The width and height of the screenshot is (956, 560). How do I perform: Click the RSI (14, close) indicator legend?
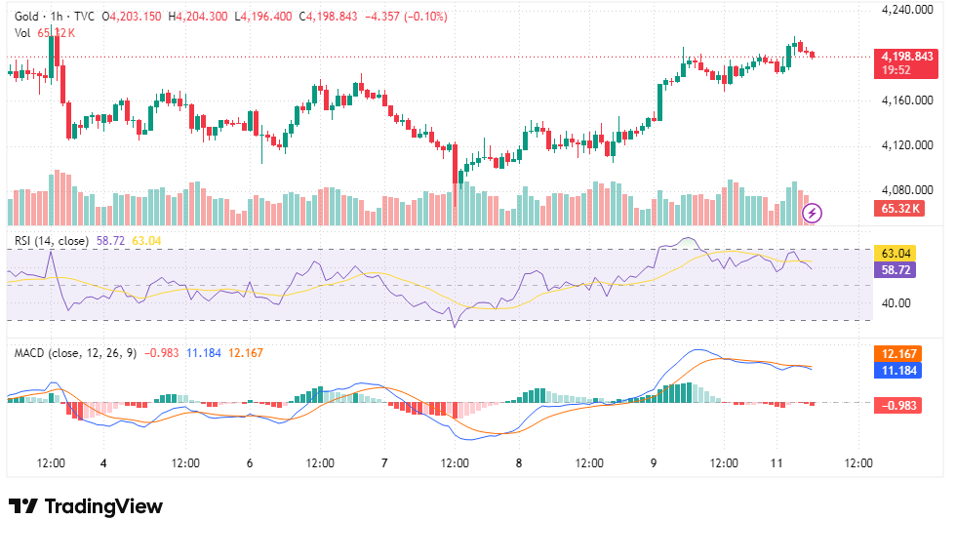52,241
